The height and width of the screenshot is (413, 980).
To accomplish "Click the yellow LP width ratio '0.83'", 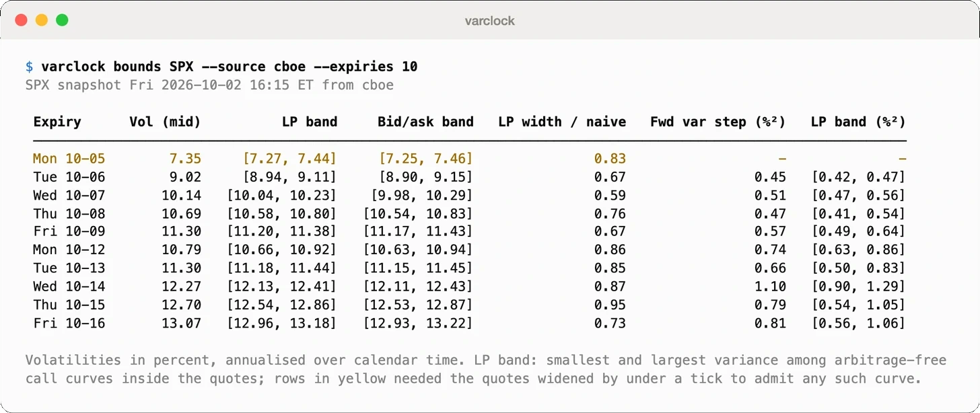I will [x=610, y=159].
